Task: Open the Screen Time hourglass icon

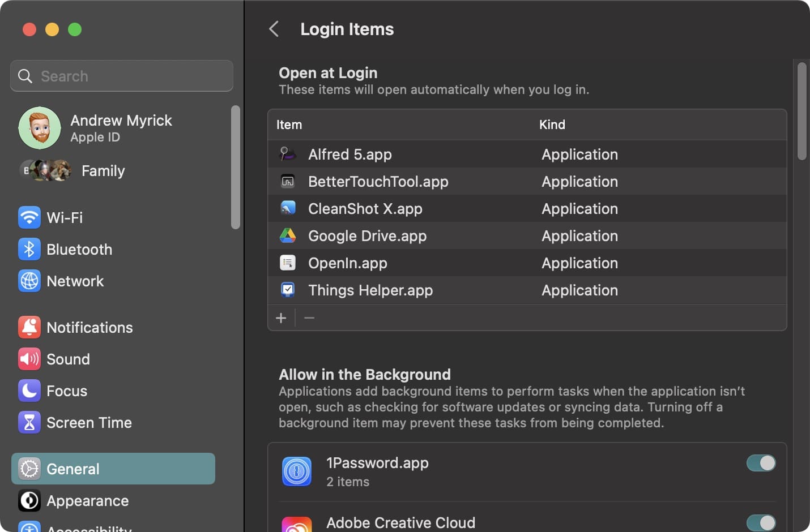Action: tap(29, 422)
